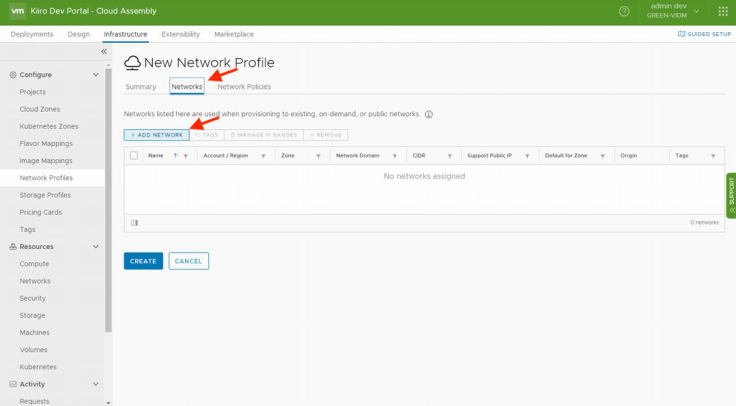This screenshot has height=406, width=736.
Task: Open the Marketplace tab
Action: [x=234, y=34]
